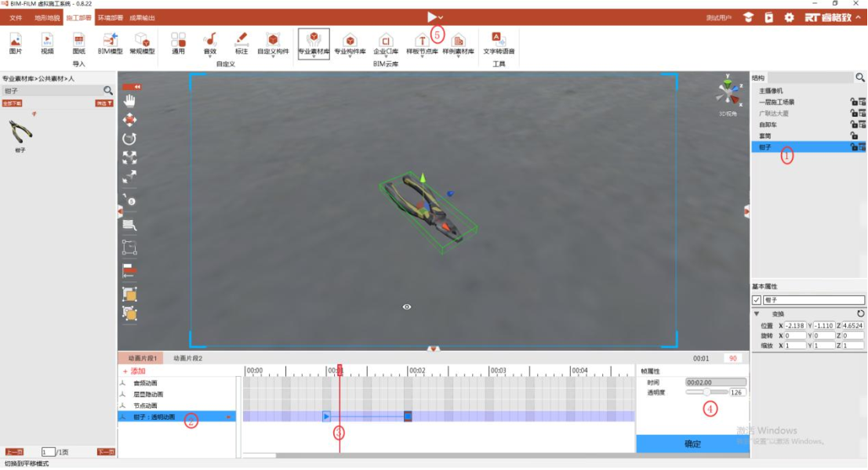
Task: Switch to the 施工部署 tab
Action: pos(78,18)
